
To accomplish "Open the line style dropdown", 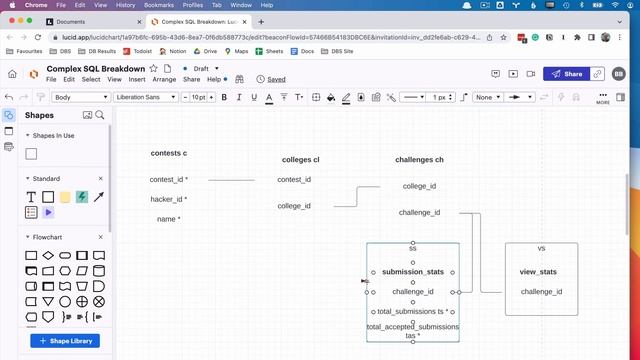I will pyautogui.click(x=413, y=97).
